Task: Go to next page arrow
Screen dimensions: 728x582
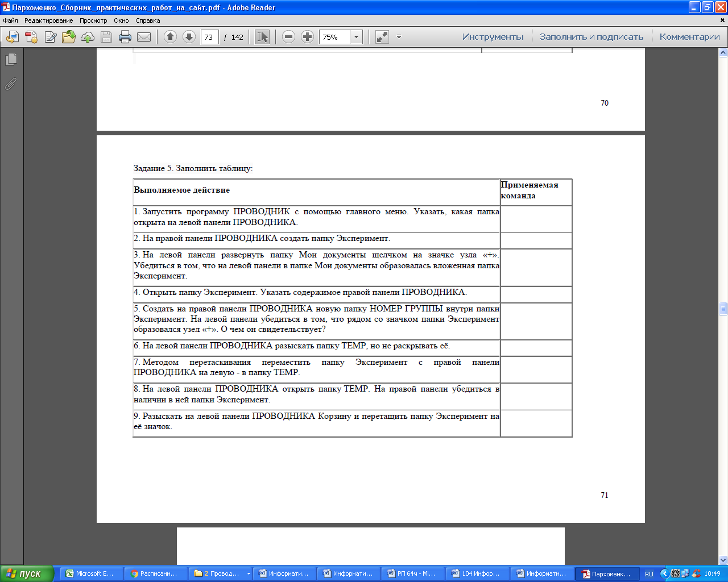Action: pyautogui.click(x=189, y=37)
